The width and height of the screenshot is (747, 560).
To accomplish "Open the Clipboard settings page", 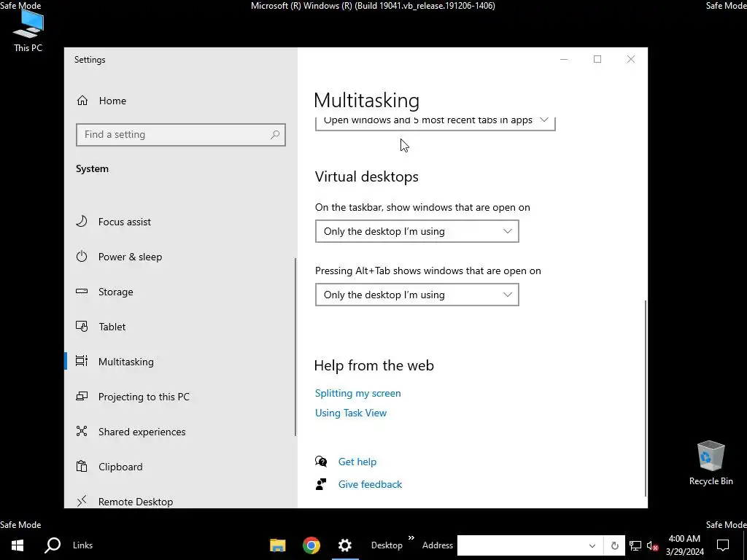I will (181, 467).
